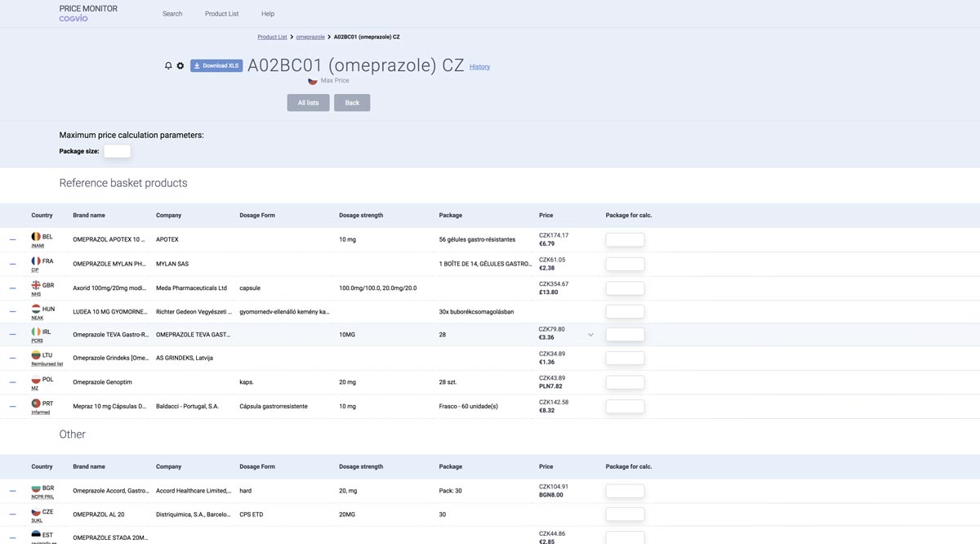The height and width of the screenshot is (544, 980).
Task: Open the NHS source link
Action: (x=36, y=294)
